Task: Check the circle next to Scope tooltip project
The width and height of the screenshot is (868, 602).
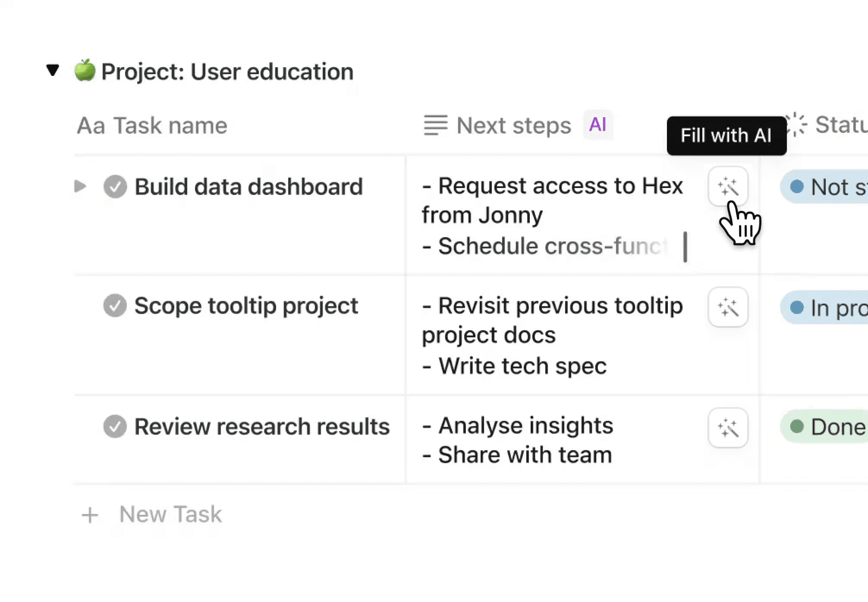Action: coord(115,306)
